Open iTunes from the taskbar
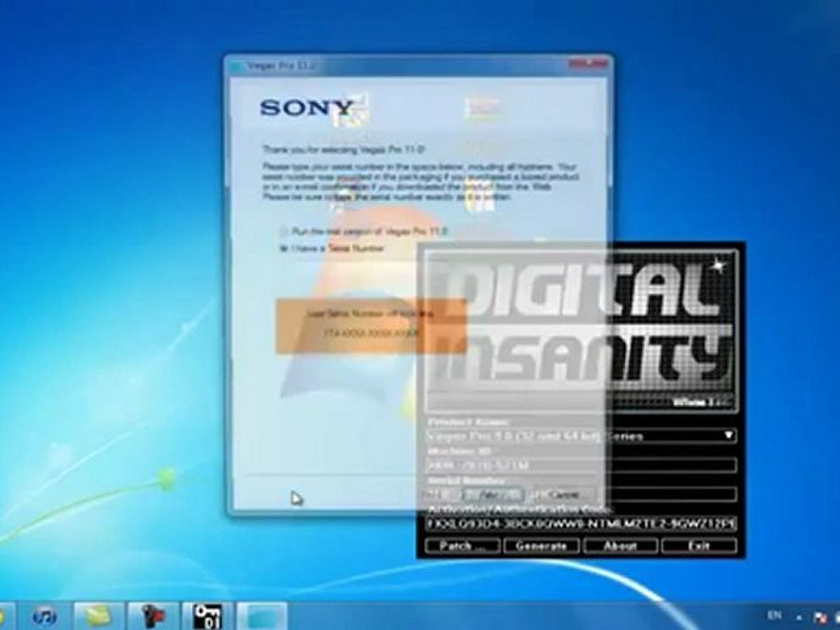 (x=45, y=616)
